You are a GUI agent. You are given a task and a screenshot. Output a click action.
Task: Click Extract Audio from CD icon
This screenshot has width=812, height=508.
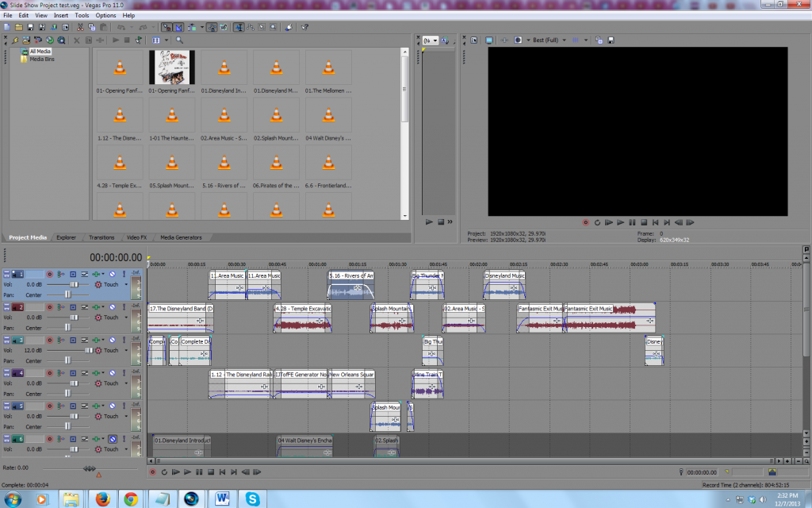tap(50, 40)
